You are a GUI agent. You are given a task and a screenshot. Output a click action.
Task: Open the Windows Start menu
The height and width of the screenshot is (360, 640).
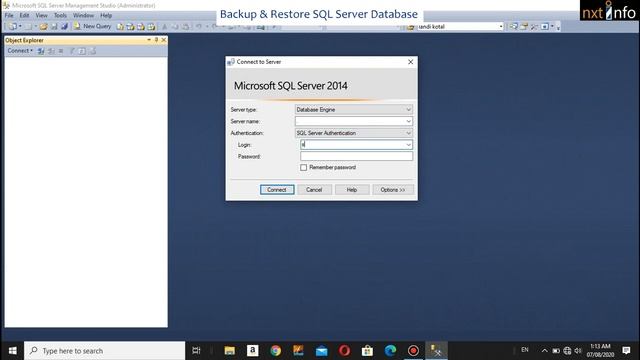pos(12,351)
